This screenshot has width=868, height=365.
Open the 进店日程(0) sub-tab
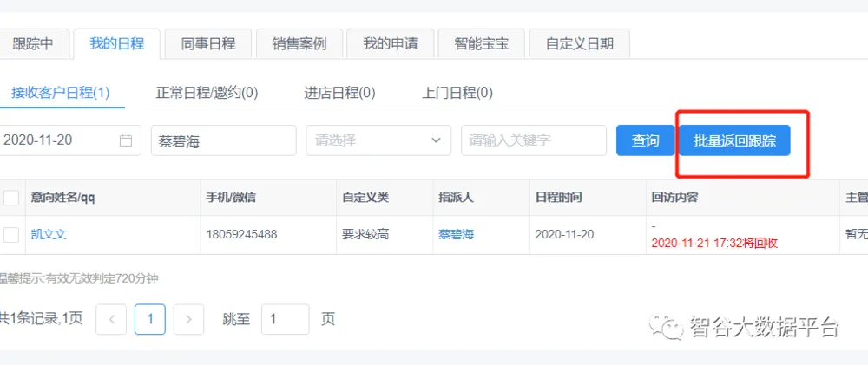click(x=339, y=92)
